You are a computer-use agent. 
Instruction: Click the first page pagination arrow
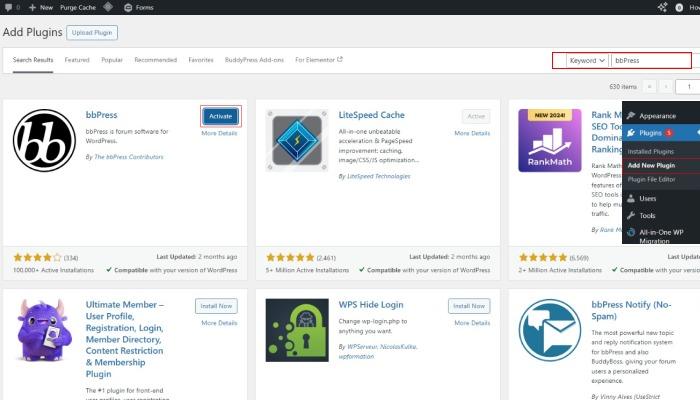click(x=650, y=87)
